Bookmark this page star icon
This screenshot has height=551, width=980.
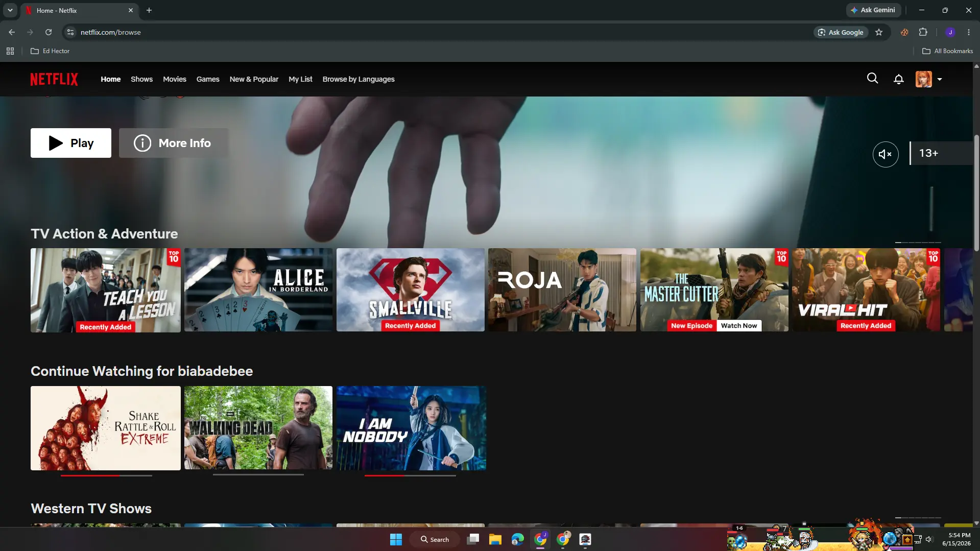(x=878, y=32)
